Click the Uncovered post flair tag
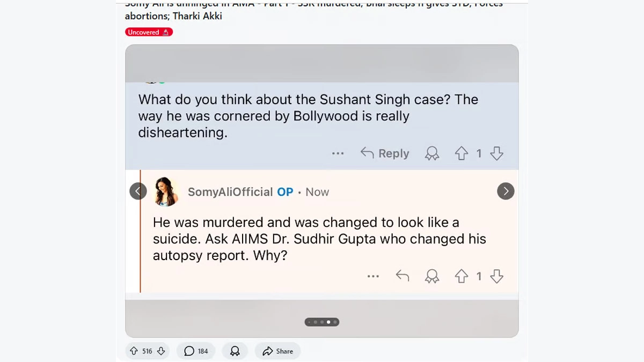The width and height of the screenshot is (644, 362). tap(149, 32)
